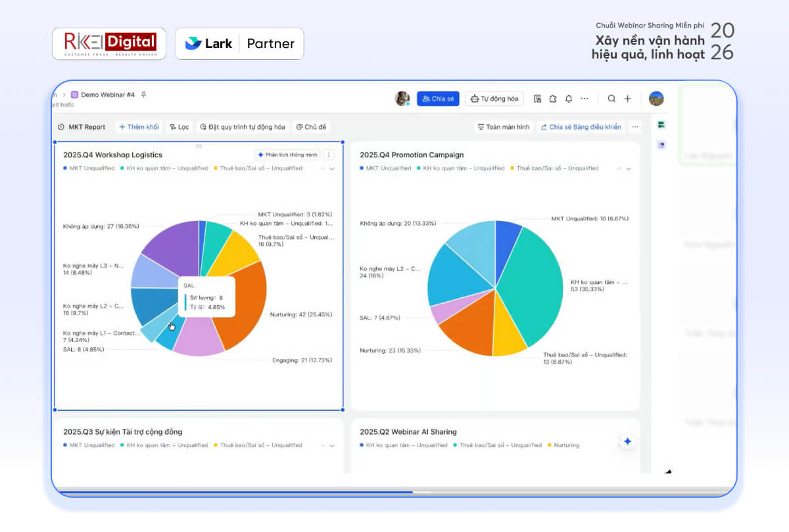Click Toàn màn hình fullscreen option
Image resolution: width=789 pixels, height=532 pixels.
(x=504, y=127)
